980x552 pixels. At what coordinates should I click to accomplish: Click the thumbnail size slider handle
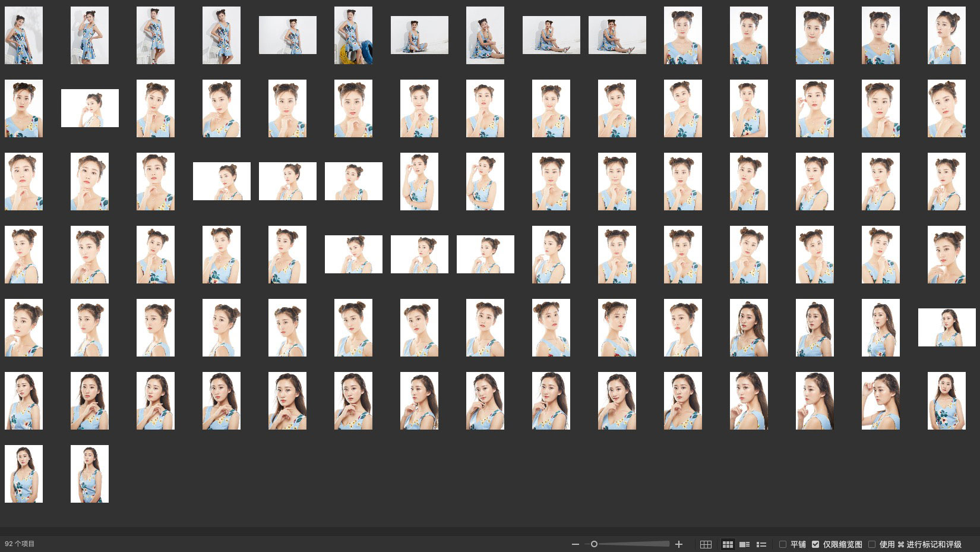(x=594, y=544)
